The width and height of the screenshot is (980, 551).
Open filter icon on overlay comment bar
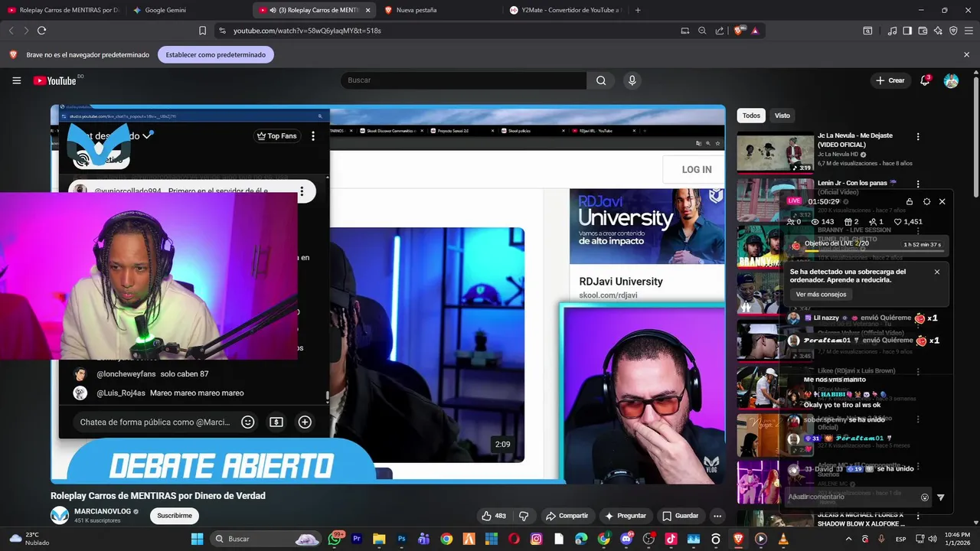(941, 497)
